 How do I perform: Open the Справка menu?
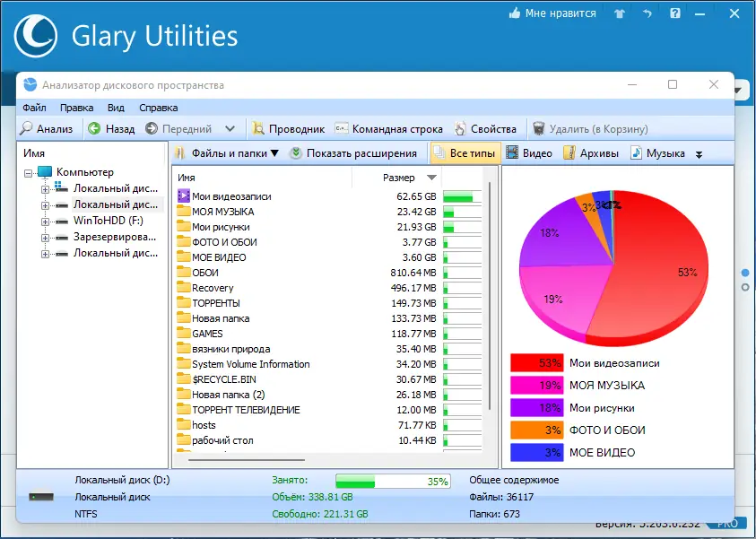[158, 108]
